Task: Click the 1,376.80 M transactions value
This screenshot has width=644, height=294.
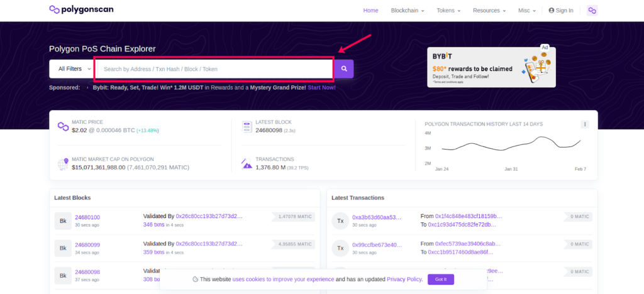Action: (270, 167)
